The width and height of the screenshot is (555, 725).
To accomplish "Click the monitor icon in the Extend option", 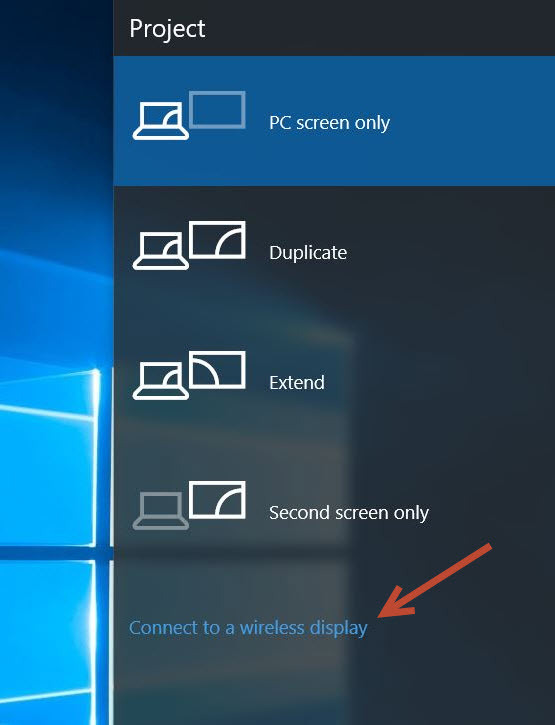I will (x=217, y=369).
